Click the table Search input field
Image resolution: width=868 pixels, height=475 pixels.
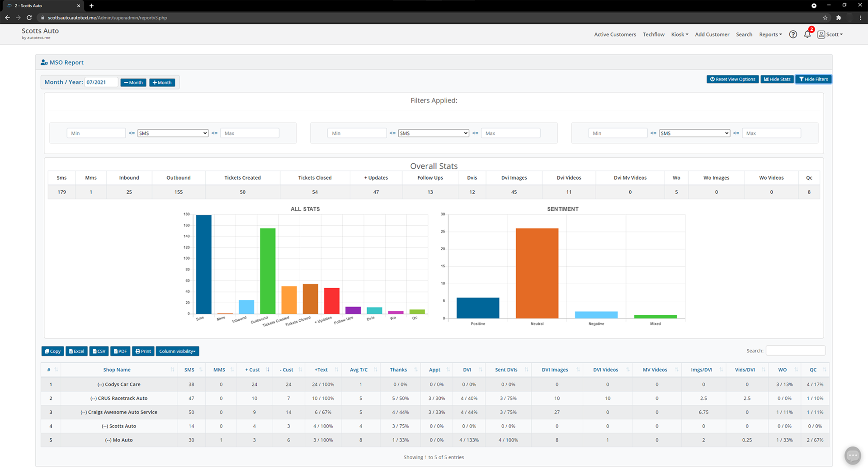[x=795, y=350]
